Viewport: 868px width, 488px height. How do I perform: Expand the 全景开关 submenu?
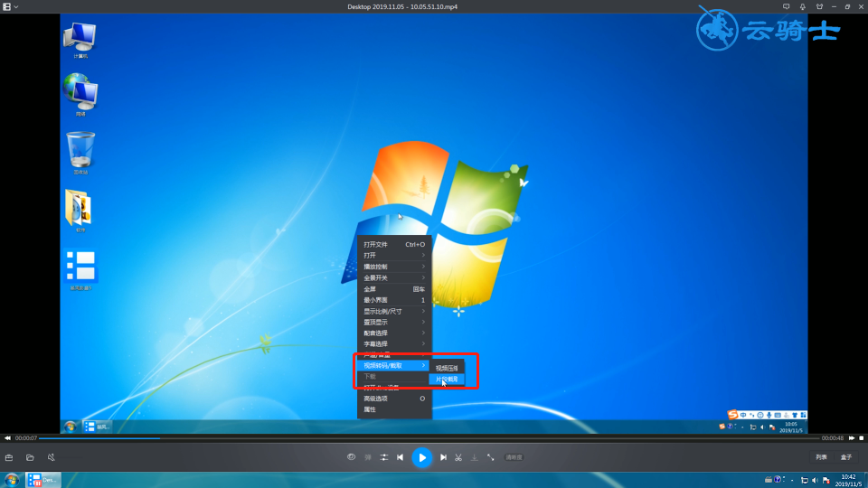[394, 277]
